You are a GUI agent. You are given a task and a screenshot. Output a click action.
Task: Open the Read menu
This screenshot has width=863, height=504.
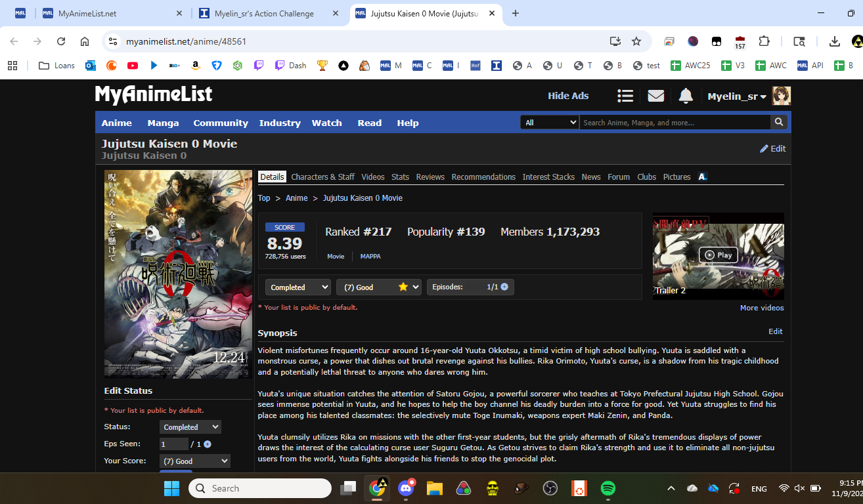(370, 123)
